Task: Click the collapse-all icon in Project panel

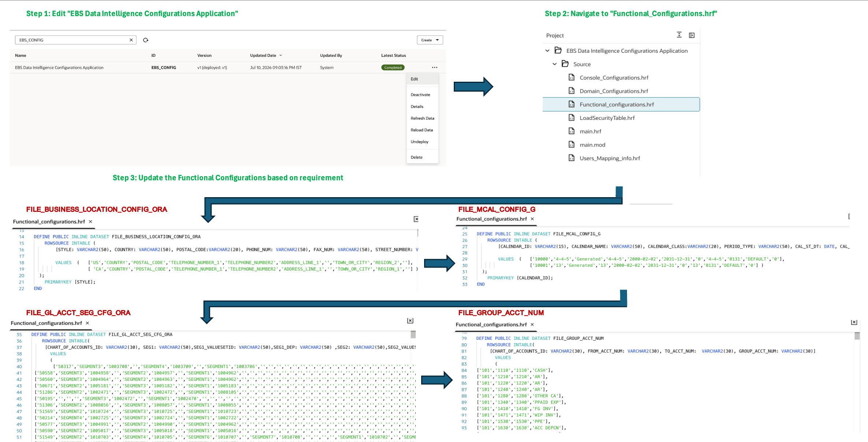Action: tap(679, 35)
